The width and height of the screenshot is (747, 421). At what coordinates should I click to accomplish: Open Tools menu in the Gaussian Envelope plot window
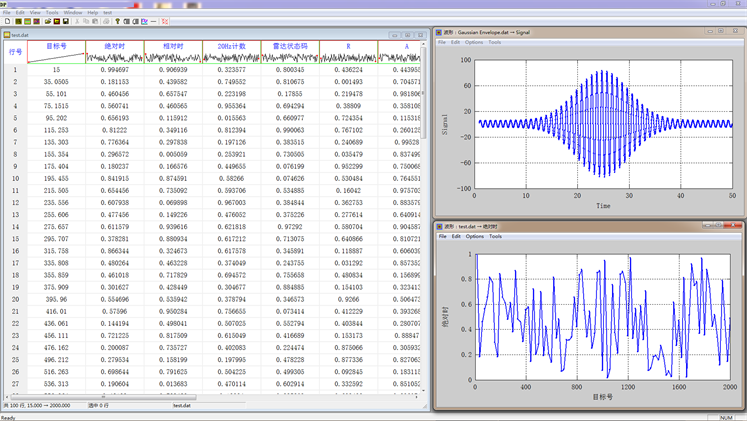(x=495, y=42)
